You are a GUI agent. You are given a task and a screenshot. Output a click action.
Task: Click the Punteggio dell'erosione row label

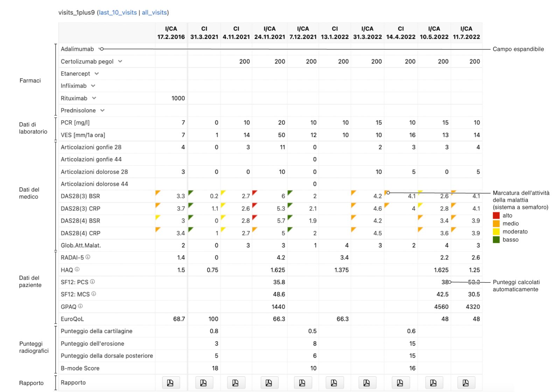pyautogui.click(x=92, y=343)
